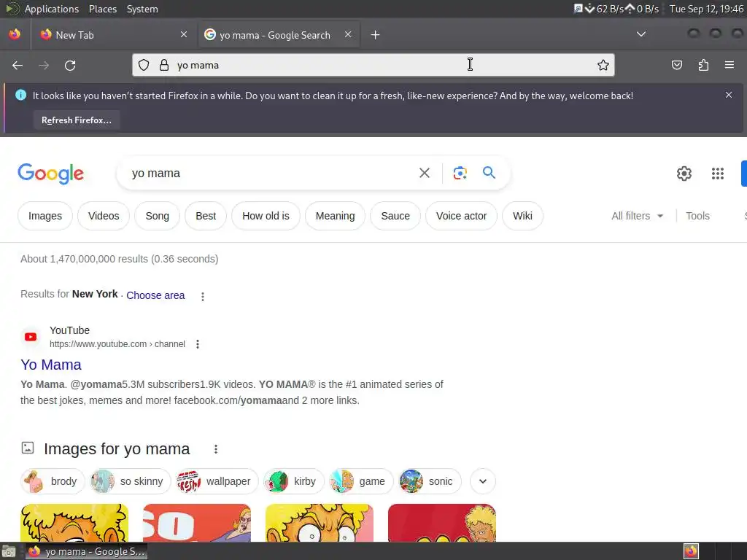Click the date and time clock
The height and width of the screenshot is (560, 747).
coord(706,9)
